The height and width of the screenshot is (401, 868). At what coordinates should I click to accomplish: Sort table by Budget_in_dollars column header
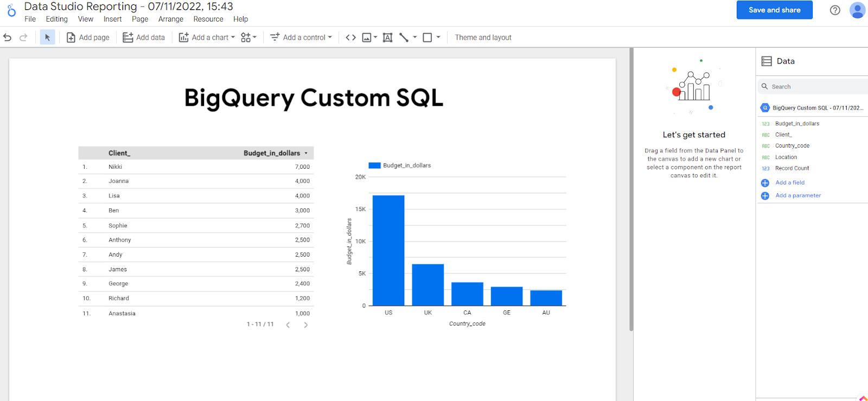point(272,153)
